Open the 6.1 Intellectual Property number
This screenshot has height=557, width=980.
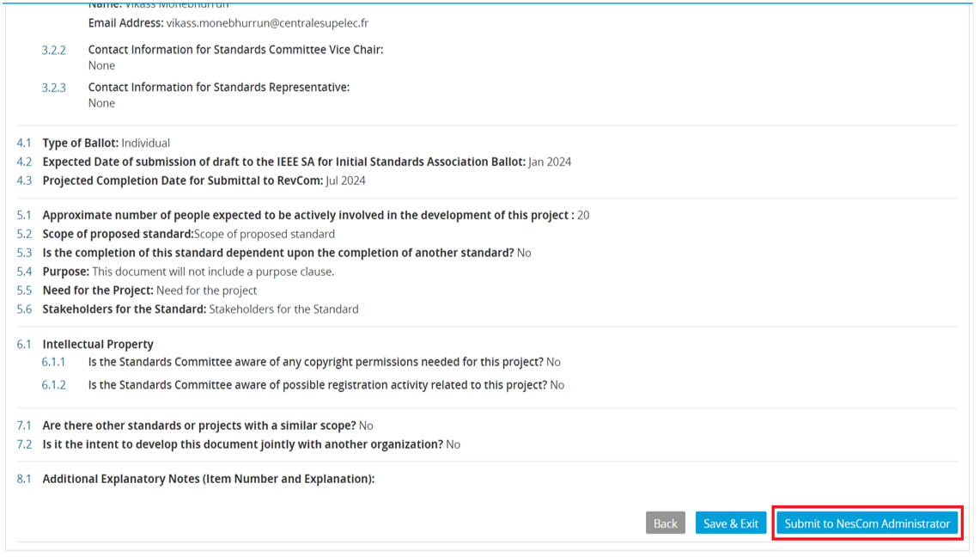(24, 345)
